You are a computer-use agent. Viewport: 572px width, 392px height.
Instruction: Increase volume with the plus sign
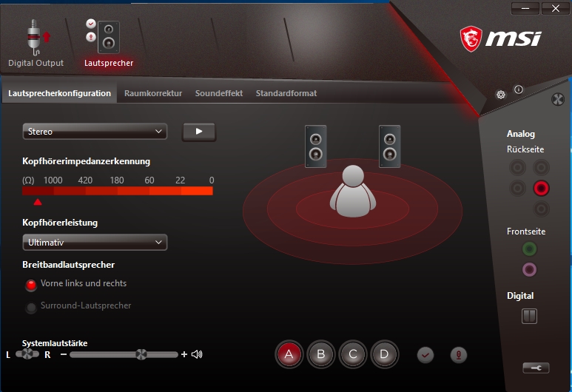tap(184, 354)
